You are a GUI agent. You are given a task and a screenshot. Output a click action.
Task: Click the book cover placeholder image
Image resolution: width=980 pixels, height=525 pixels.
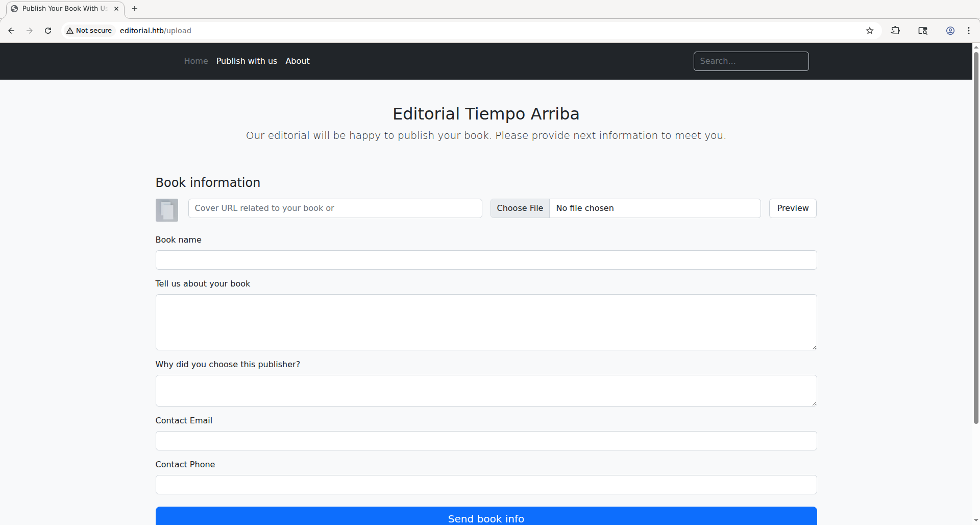click(x=167, y=210)
